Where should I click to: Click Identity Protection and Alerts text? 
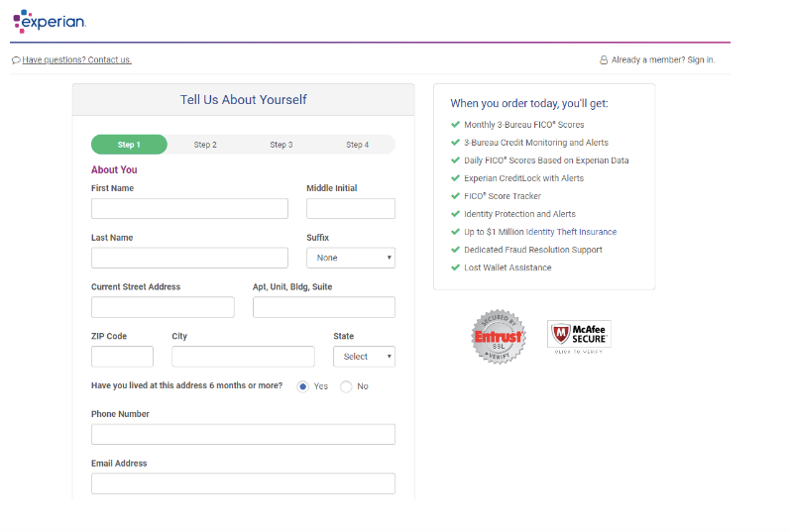(x=519, y=214)
